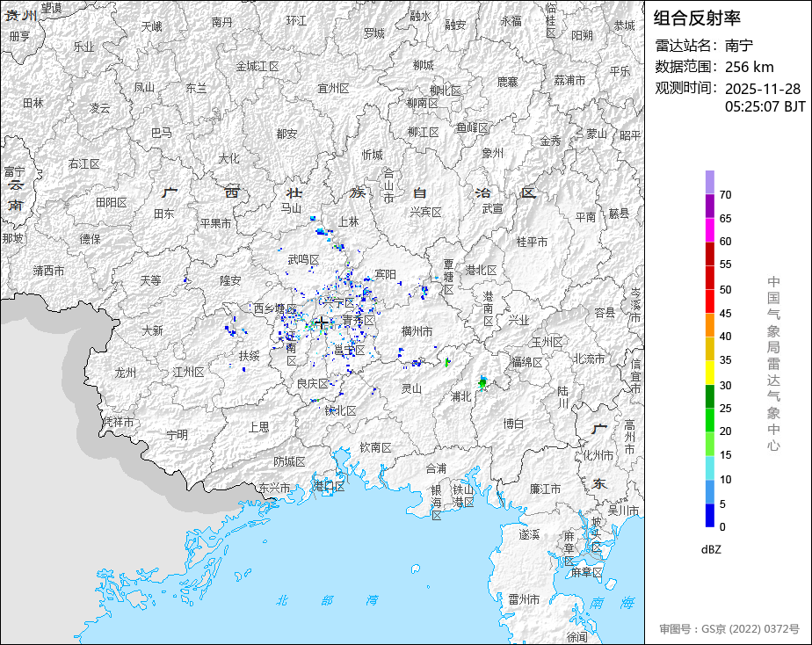Click the 雷州市 label on peninsula
The image size is (812, 645).
524,599
